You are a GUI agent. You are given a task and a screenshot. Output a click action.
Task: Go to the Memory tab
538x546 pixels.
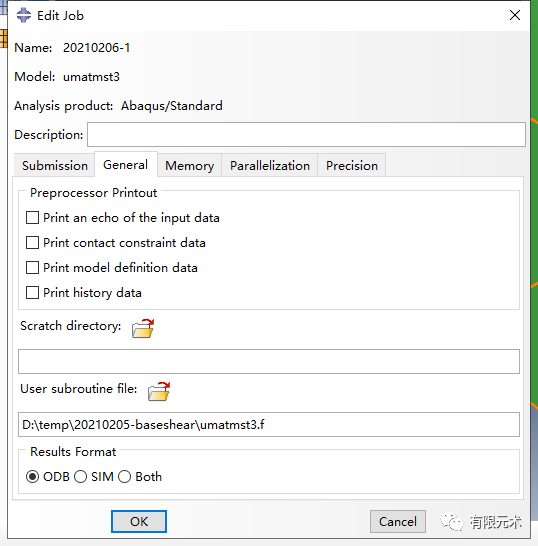pos(189,165)
